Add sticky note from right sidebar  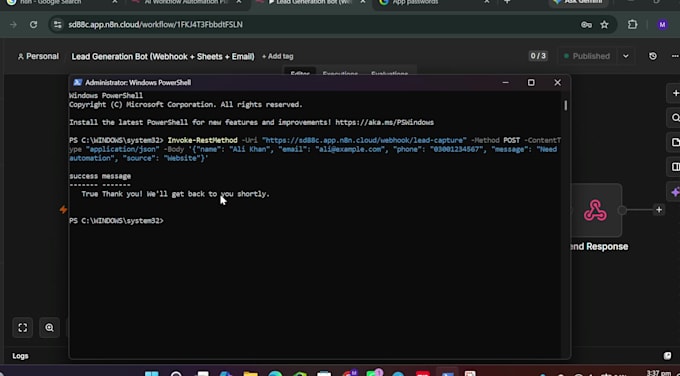point(675,142)
